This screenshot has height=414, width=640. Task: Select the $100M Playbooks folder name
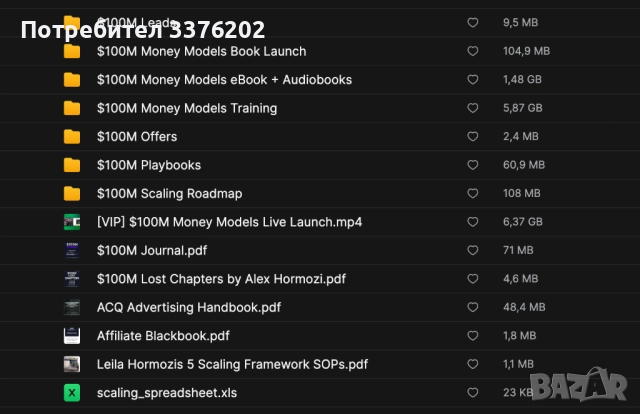[149, 165]
